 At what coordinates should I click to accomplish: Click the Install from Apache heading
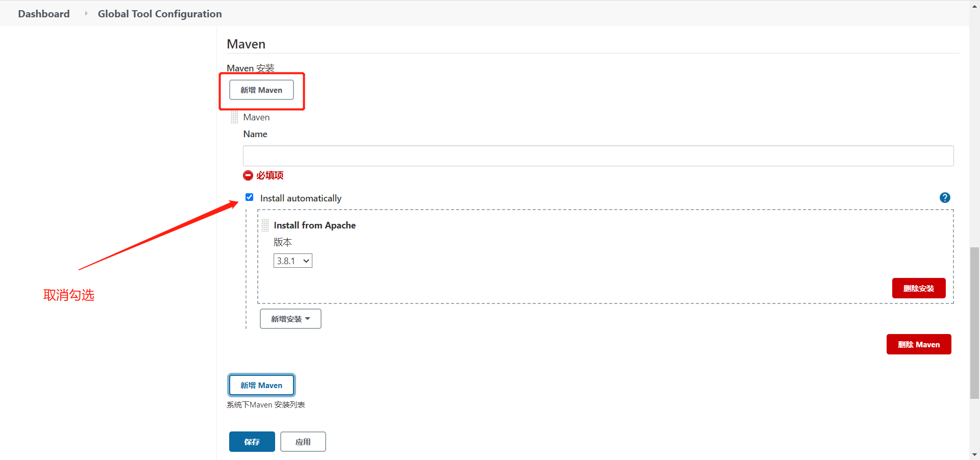(x=314, y=225)
